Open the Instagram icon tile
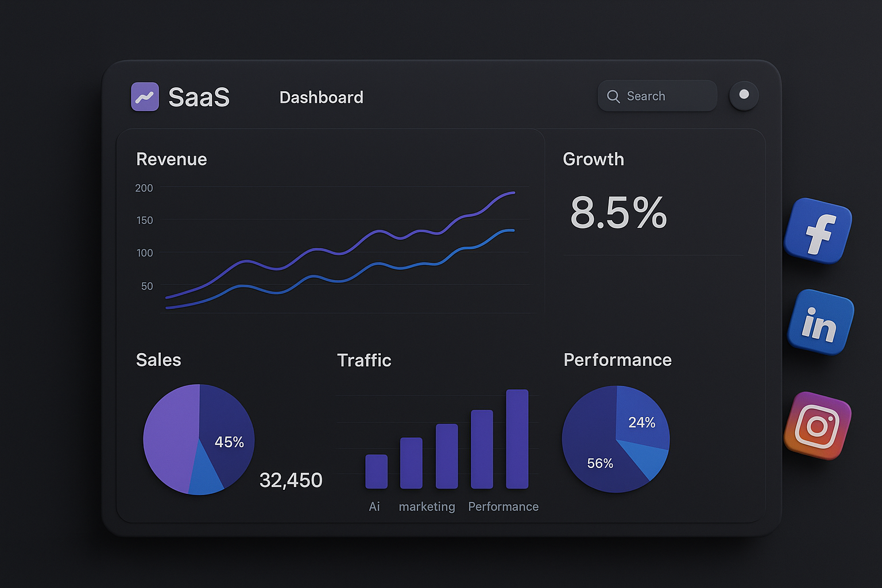Viewport: 882px width, 588px height. pyautogui.click(x=818, y=425)
